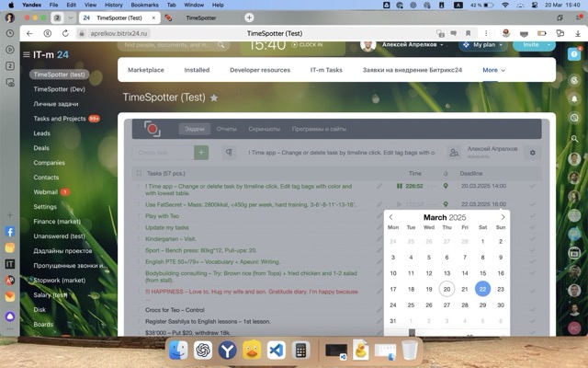Mark the Time app task complete
The width and height of the screenshot is (588, 368).
pyautogui.click(x=531, y=186)
